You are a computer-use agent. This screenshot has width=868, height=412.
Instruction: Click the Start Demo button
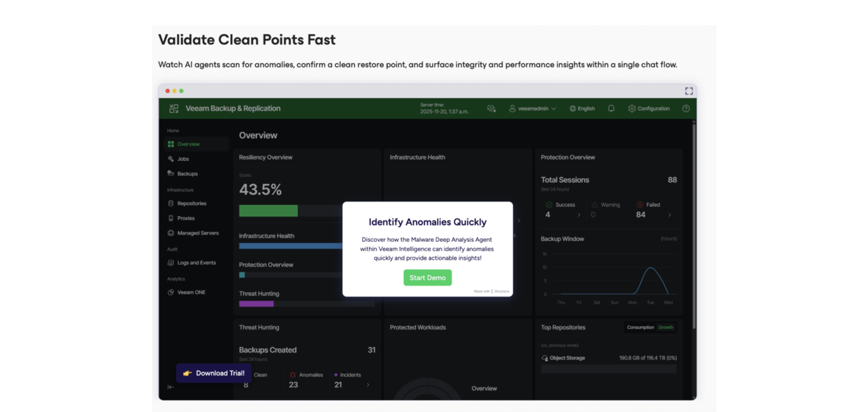click(x=427, y=278)
